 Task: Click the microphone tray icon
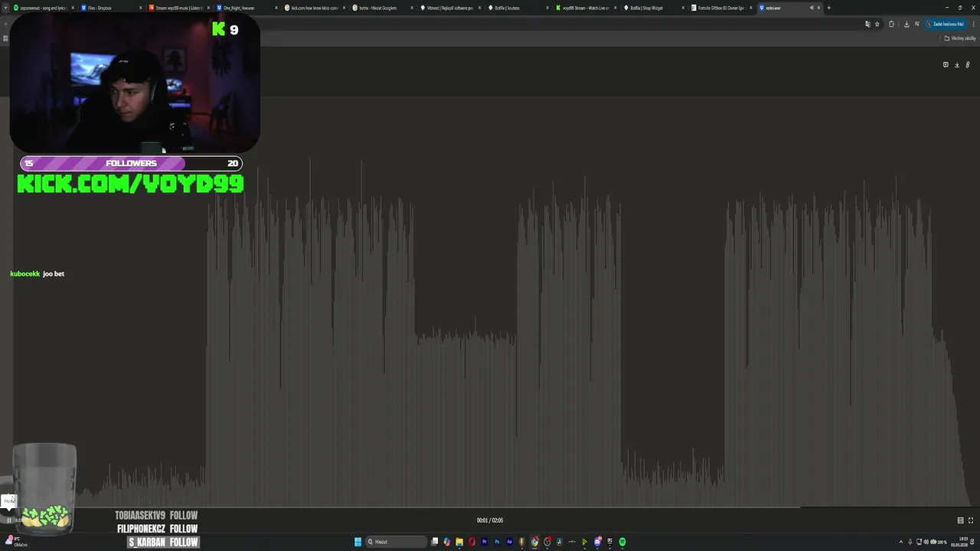[x=910, y=542]
